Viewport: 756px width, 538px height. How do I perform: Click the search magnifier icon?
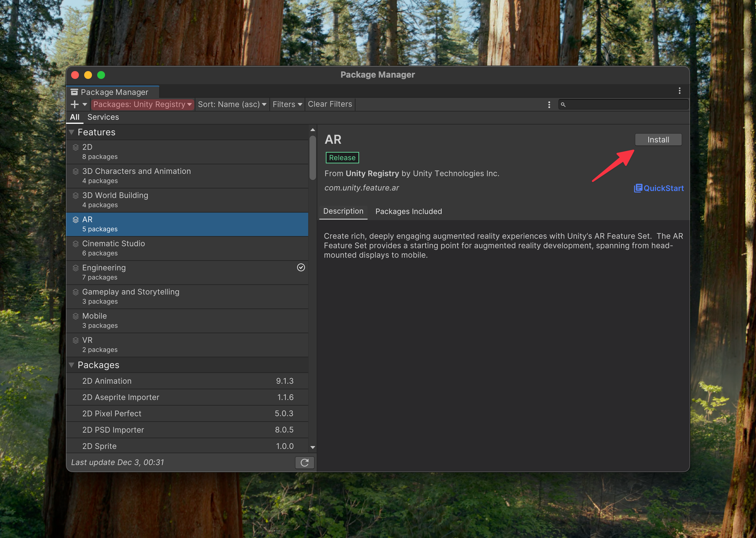coord(563,105)
